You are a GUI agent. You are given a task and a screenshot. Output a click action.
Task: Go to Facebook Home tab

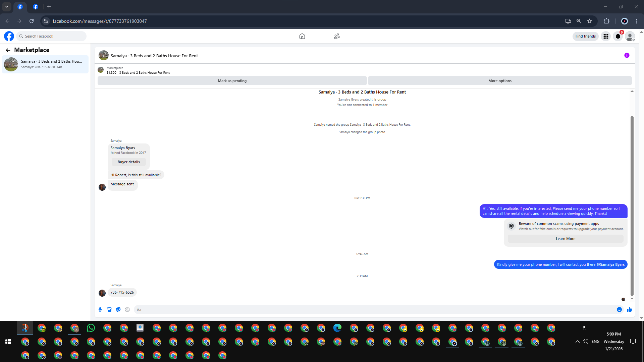point(302,36)
